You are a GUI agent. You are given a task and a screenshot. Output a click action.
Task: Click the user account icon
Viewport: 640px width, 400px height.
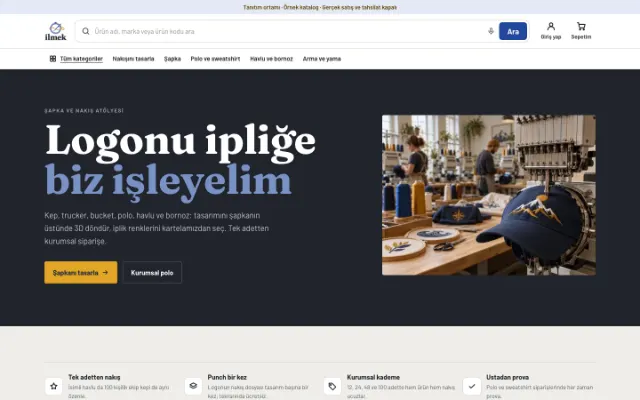click(x=551, y=27)
